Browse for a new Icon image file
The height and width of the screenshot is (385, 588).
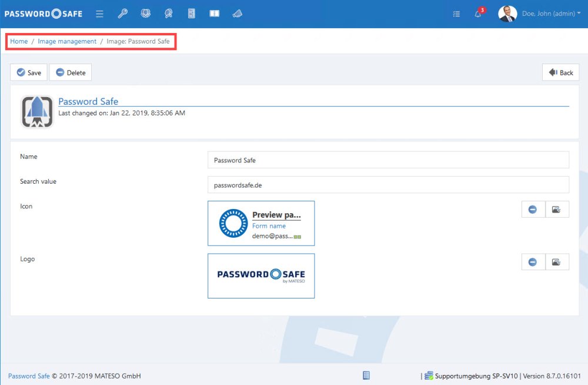click(x=557, y=210)
